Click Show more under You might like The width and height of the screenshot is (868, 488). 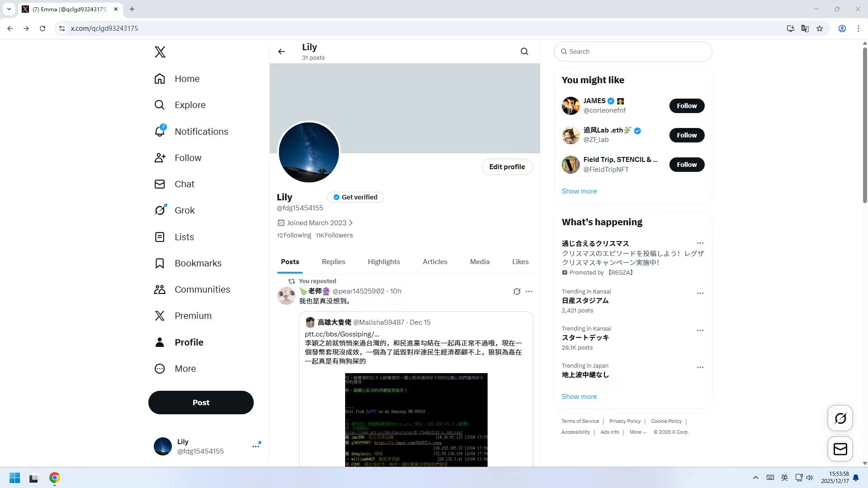tap(579, 191)
